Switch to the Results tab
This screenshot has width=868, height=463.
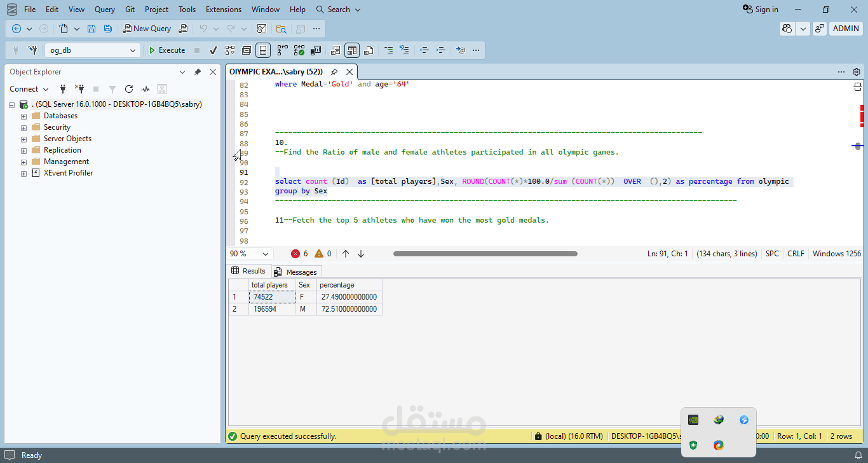coord(248,271)
